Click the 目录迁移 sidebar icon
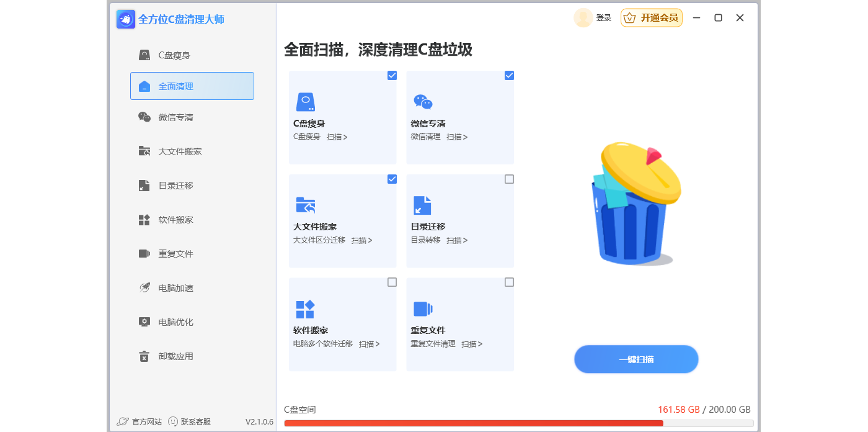The width and height of the screenshot is (868, 432). [x=144, y=186]
